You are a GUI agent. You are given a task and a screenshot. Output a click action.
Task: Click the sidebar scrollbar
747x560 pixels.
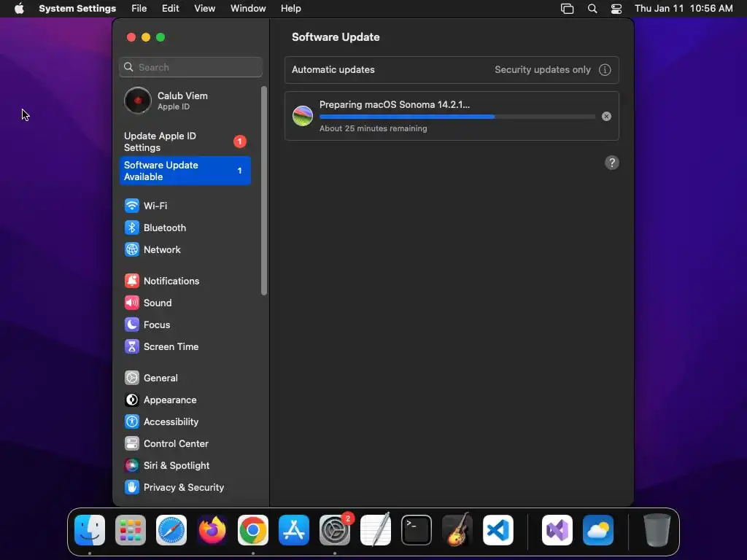pyautogui.click(x=264, y=190)
